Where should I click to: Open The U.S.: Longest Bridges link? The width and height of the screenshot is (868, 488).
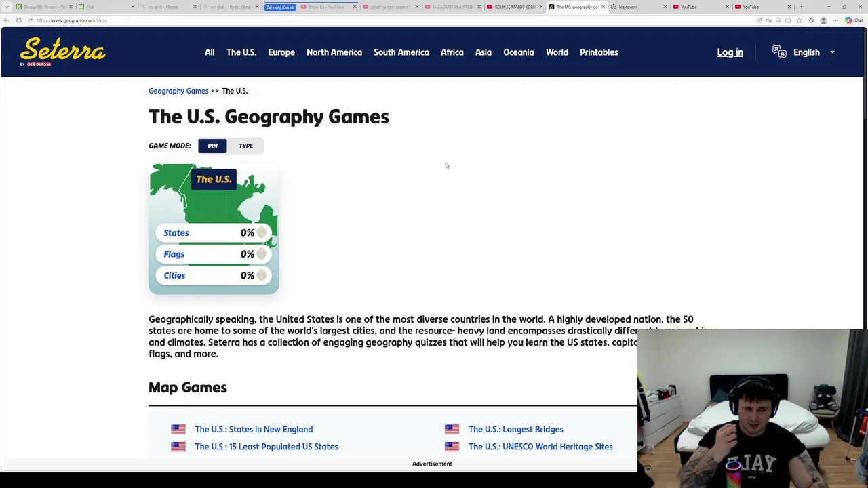coord(516,429)
